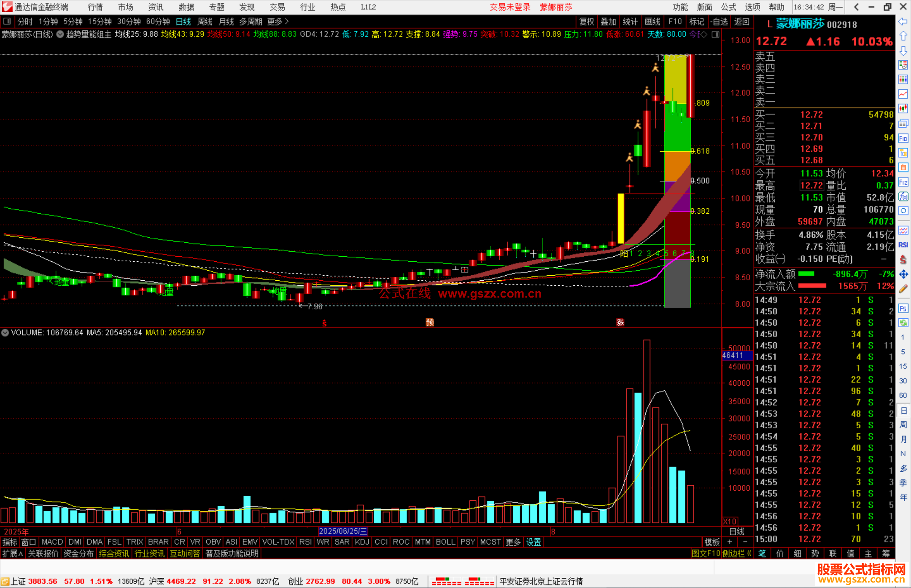This screenshot has height=588, width=911.
Task: Open the 自选 watchlist toolbar dropdown
Action: [719, 21]
